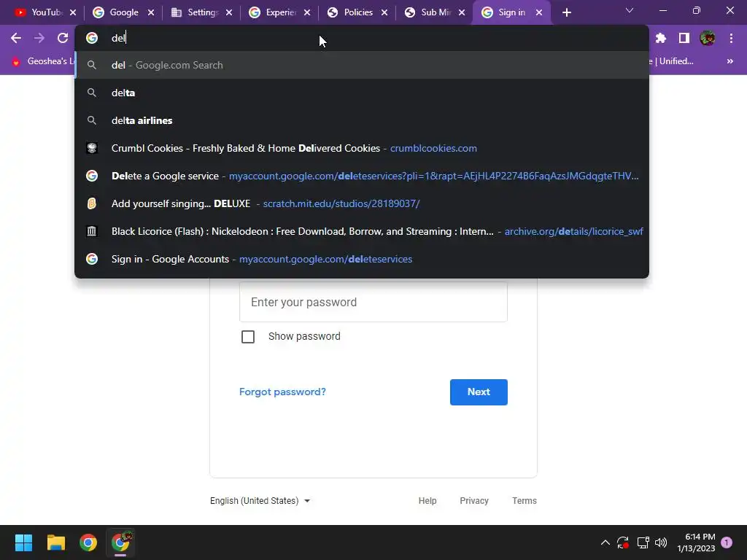Open Google Chrome from the taskbar
The image size is (747, 560).
88,542
